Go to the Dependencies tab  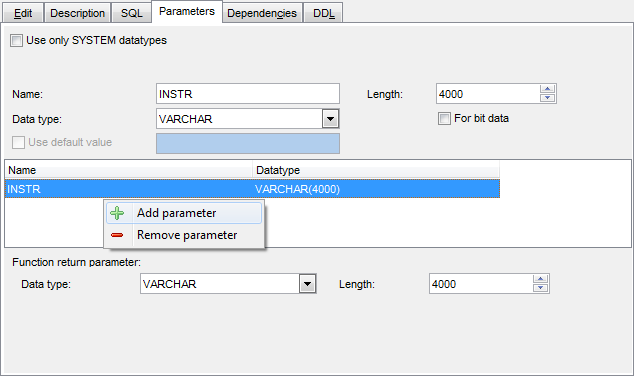[x=262, y=13]
